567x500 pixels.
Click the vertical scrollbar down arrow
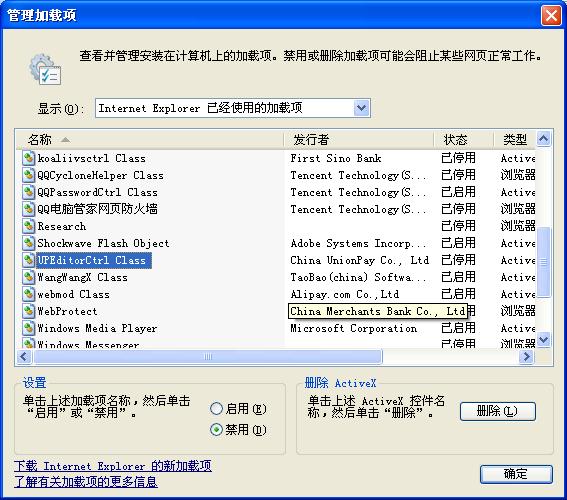[x=543, y=340]
